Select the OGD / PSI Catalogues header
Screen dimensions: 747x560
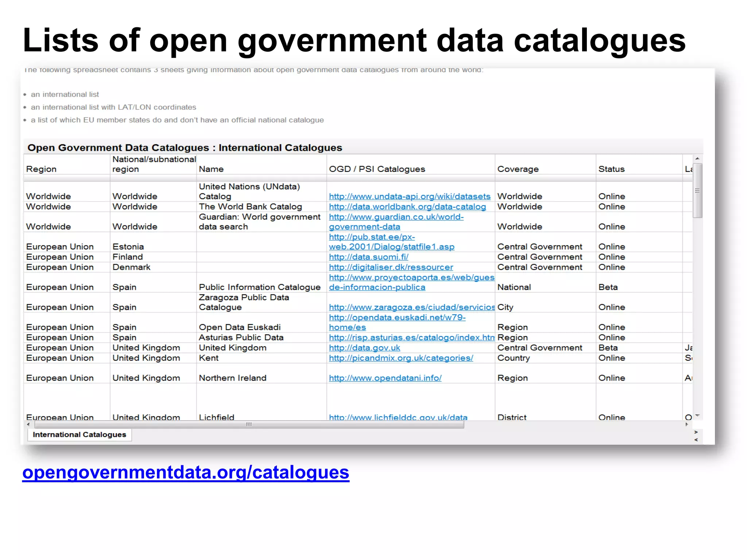(411, 164)
